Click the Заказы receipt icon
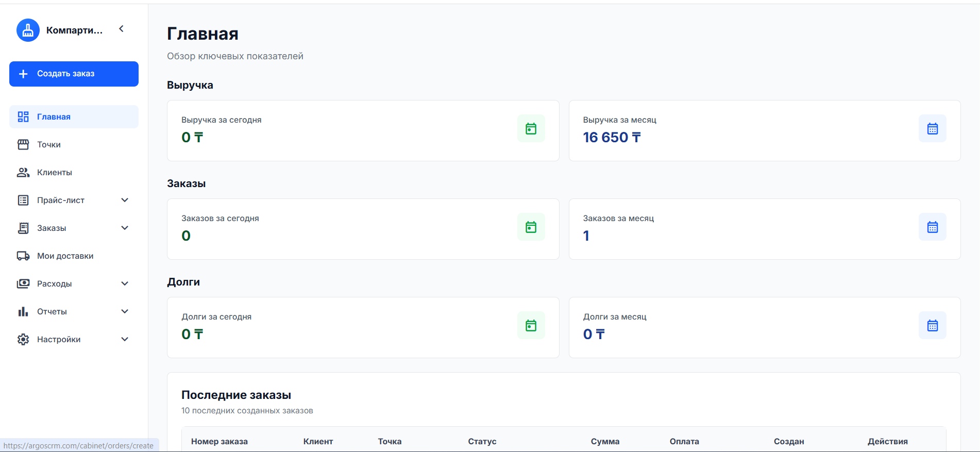 [23, 228]
